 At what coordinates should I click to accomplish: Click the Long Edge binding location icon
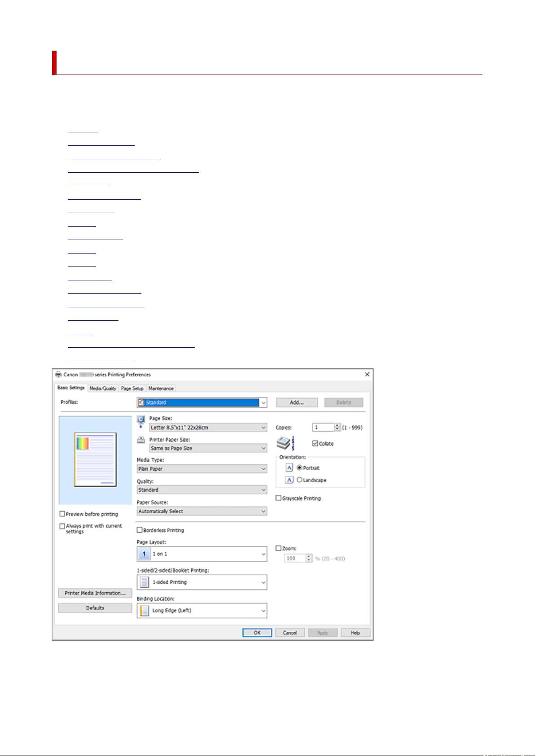144,610
